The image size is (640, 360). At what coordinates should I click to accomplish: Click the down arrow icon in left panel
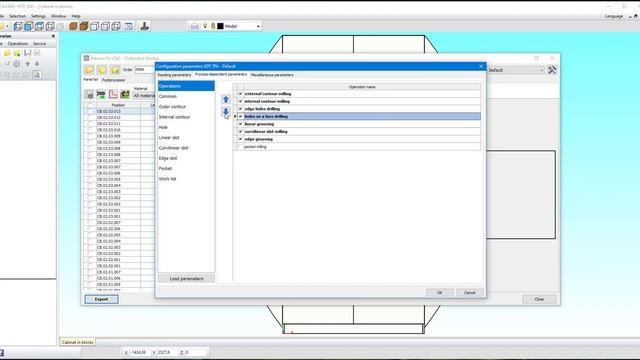click(37, 64)
